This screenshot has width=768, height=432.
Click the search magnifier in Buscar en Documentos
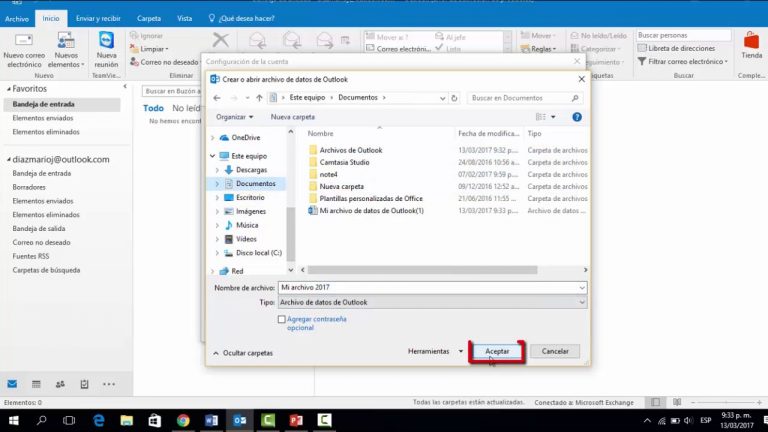point(575,98)
